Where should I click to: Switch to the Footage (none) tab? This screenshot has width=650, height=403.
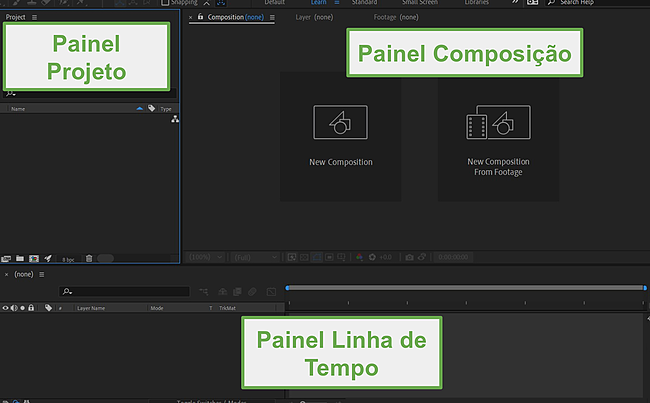click(x=396, y=17)
